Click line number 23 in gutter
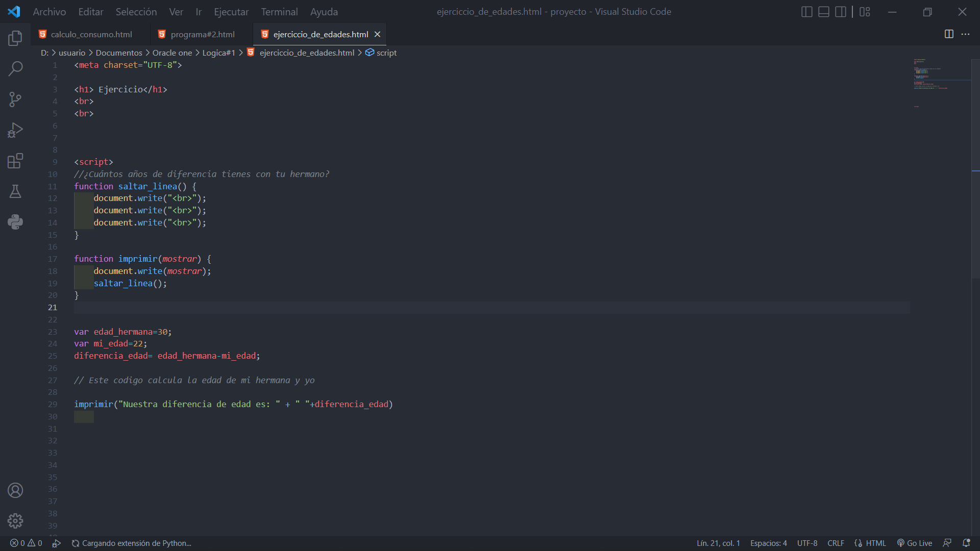The width and height of the screenshot is (980, 551). 53,332
